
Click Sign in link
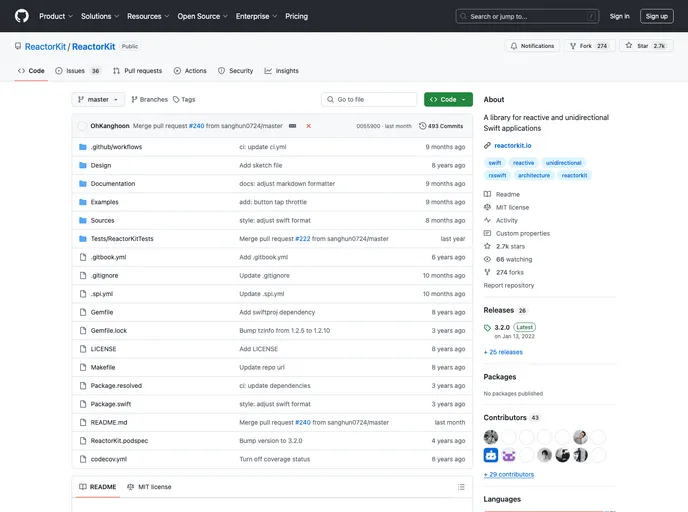619,16
